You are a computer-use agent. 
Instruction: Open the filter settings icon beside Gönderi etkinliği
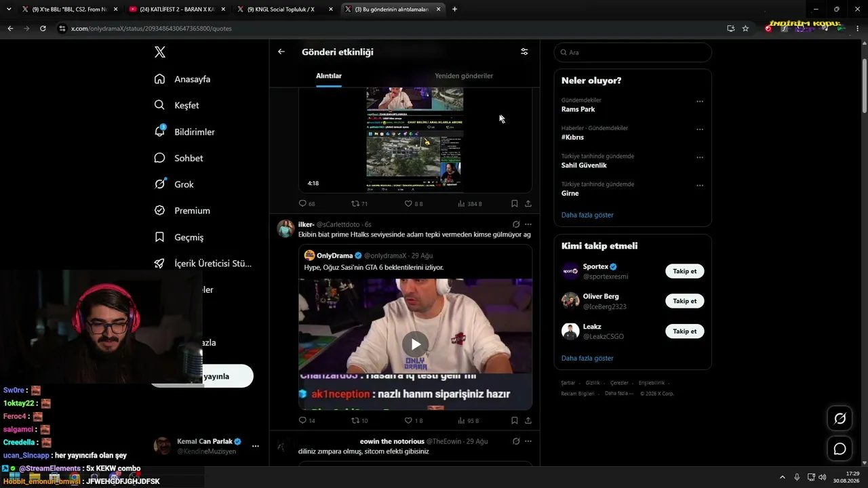pyautogui.click(x=524, y=52)
